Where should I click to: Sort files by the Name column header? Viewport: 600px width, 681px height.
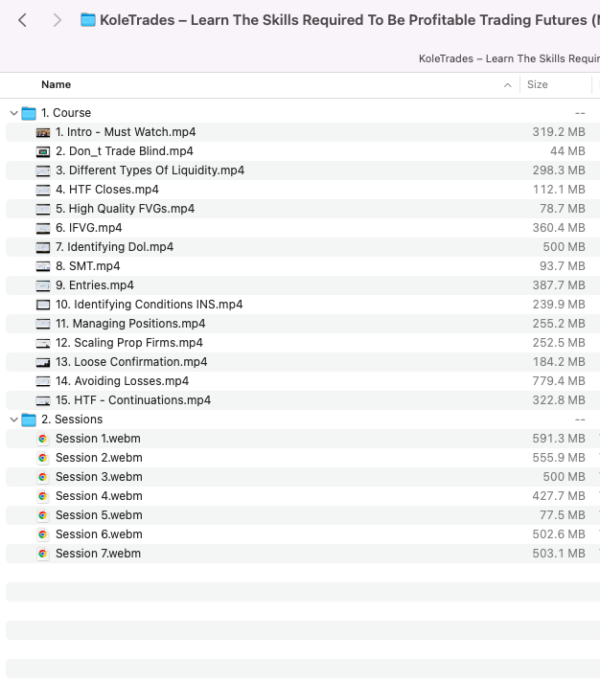56,85
